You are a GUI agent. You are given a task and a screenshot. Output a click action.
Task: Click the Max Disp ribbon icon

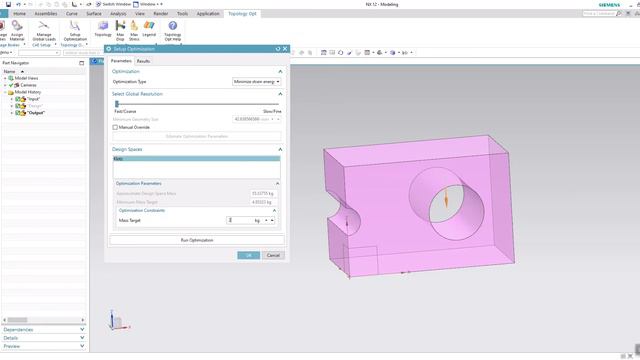120,31
